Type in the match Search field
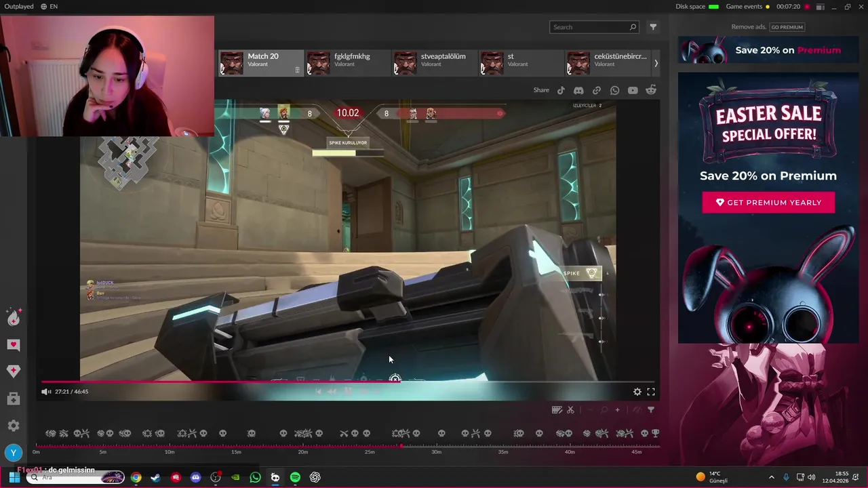 click(x=595, y=27)
